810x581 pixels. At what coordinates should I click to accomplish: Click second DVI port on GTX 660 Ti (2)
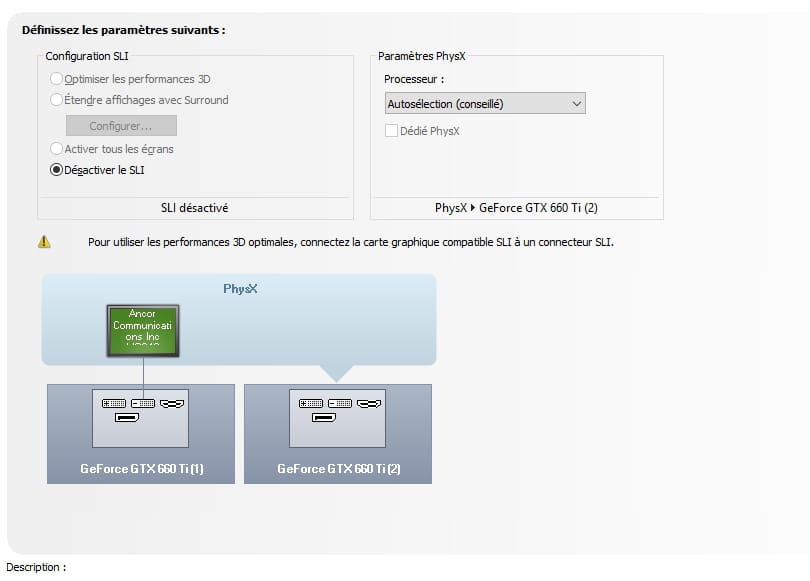pyautogui.click(x=340, y=403)
